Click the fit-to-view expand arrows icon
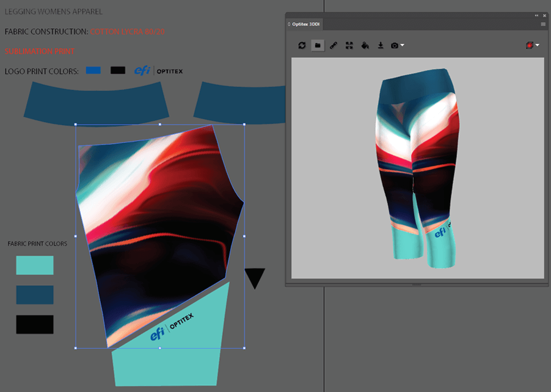The height and width of the screenshot is (392, 551). click(349, 45)
